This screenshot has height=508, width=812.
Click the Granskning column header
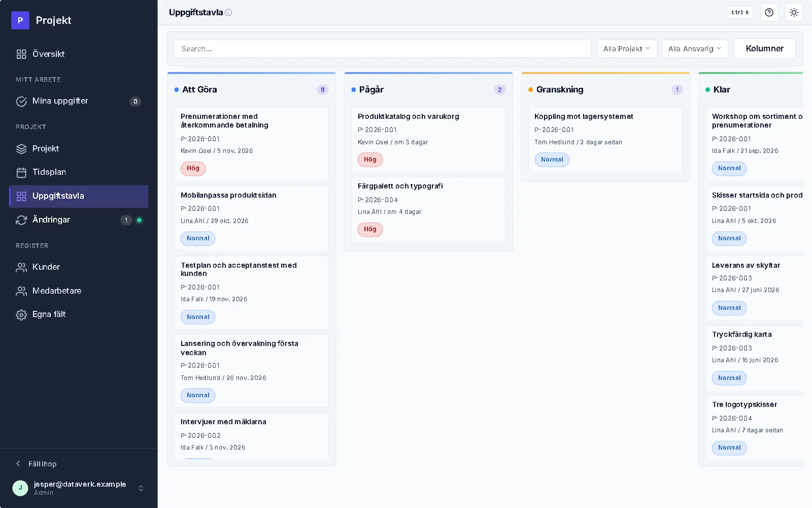(x=605, y=90)
